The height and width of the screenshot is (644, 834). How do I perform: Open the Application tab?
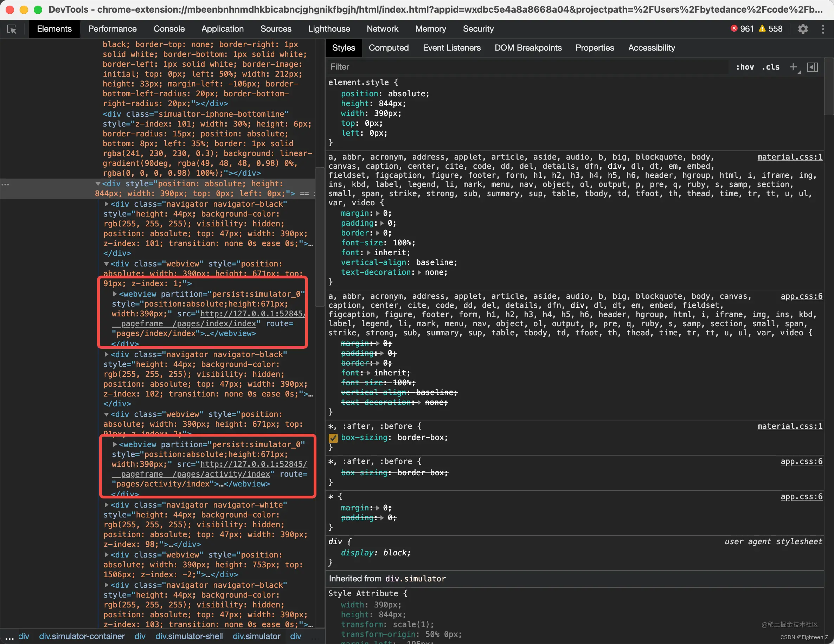(222, 29)
